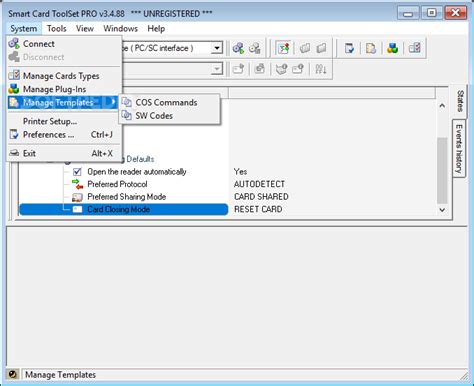Image resolution: width=474 pixels, height=386 pixels.
Task: Select the Preferred Protocol tree row
Action: point(117,184)
